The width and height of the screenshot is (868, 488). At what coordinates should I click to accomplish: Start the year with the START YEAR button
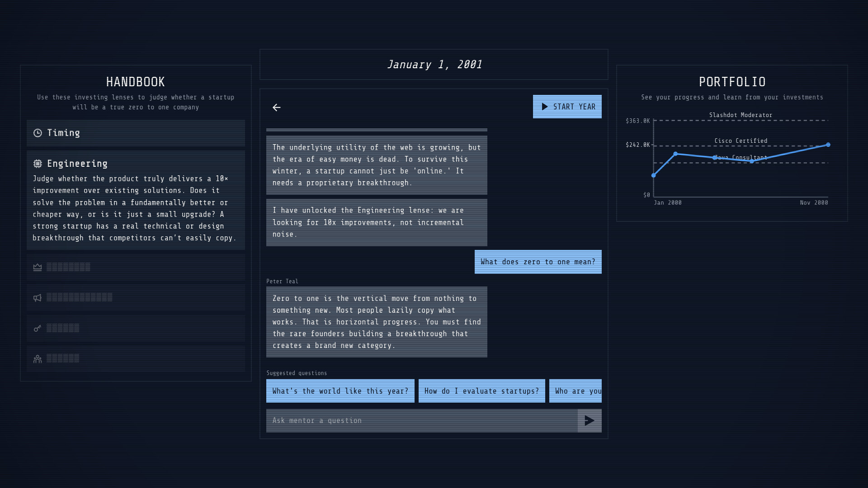coord(567,107)
